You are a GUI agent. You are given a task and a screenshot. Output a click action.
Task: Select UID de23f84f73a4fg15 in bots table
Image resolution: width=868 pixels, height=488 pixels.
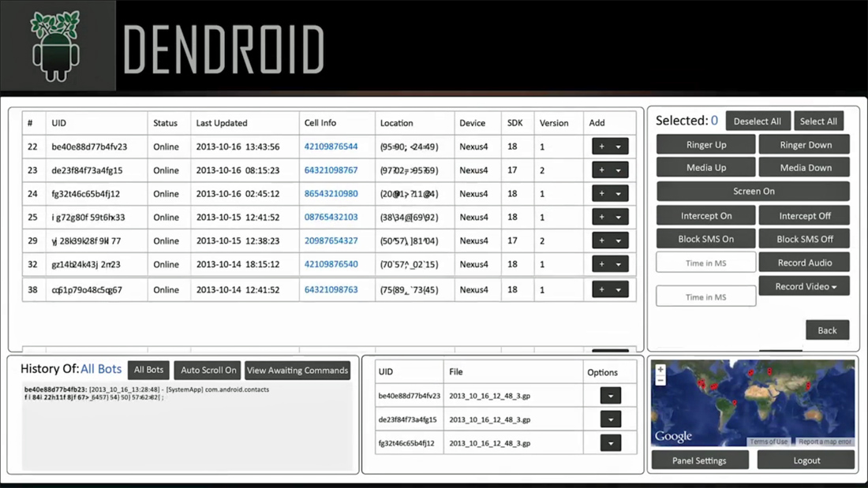tap(87, 169)
